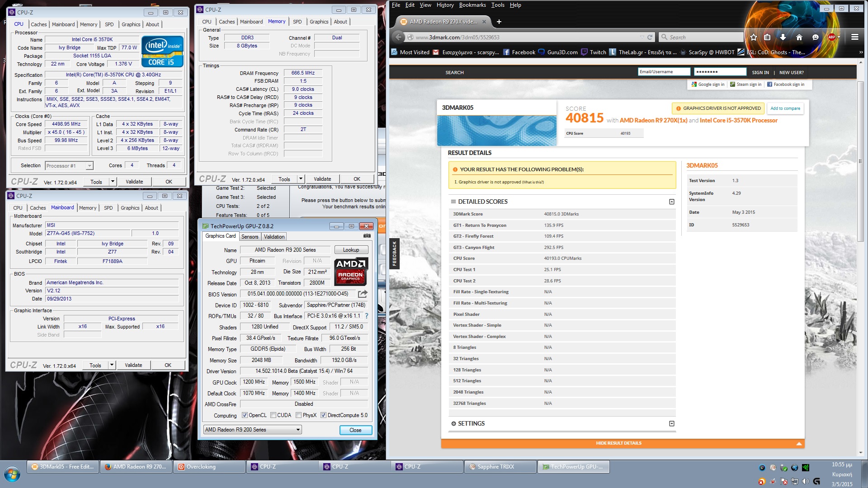Click the bus interface question mark icon

point(367,316)
